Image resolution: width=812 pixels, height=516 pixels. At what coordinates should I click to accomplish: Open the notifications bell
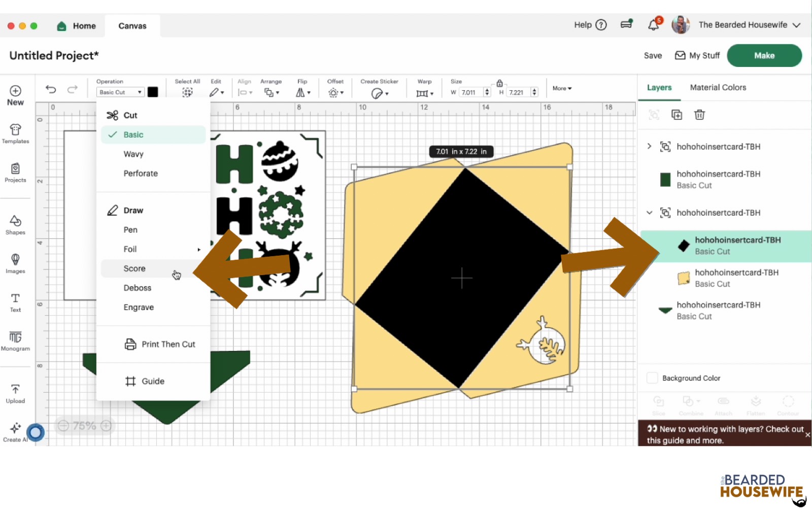[653, 25]
